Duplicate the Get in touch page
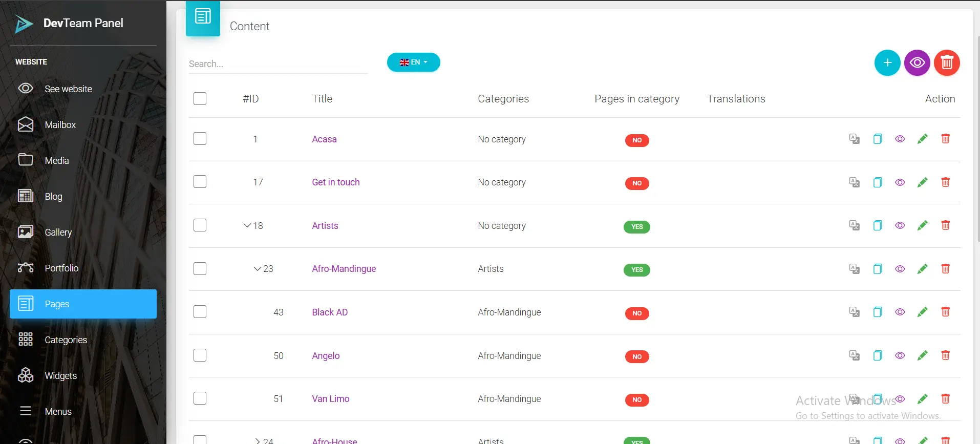This screenshot has width=980, height=444. 877,182
